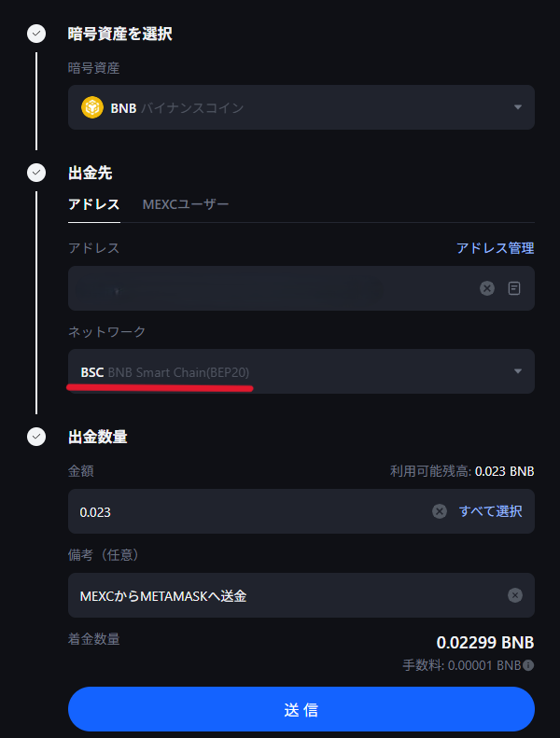This screenshot has height=738, width=560.
Task: Click the crypto selection step checkmark
Action: click(36, 35)
